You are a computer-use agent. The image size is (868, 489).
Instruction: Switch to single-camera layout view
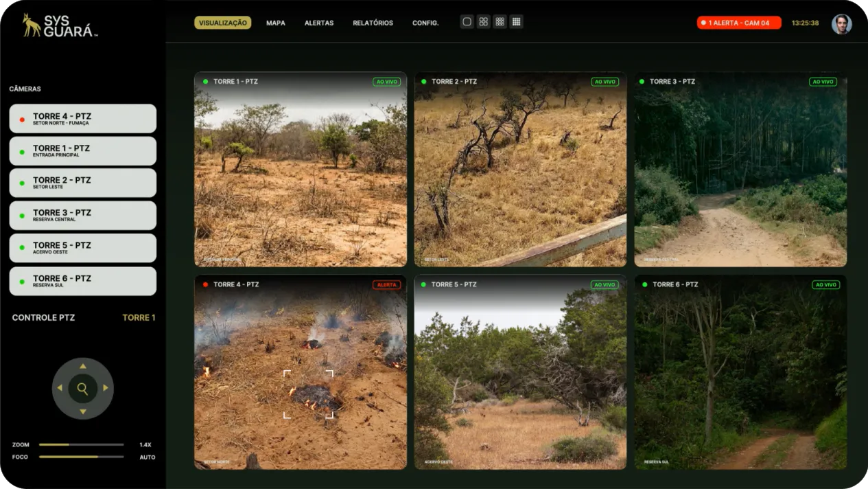tap(467, 22)
